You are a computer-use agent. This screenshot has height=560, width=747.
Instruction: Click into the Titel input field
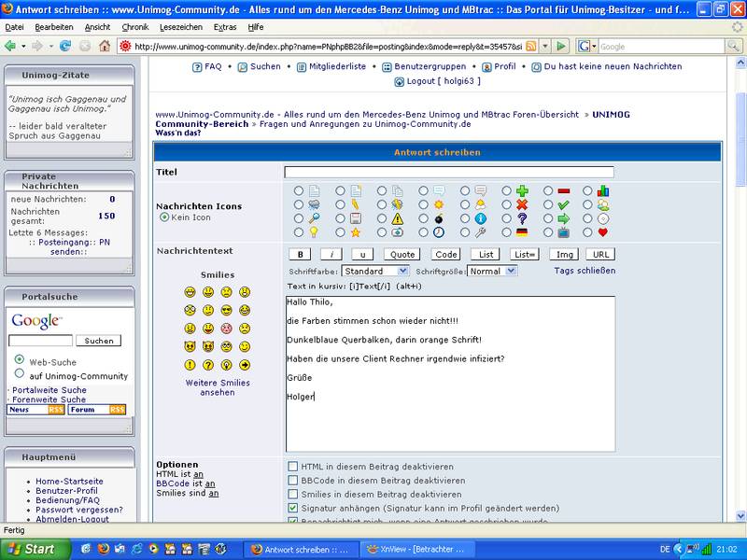tap(449, 172)
